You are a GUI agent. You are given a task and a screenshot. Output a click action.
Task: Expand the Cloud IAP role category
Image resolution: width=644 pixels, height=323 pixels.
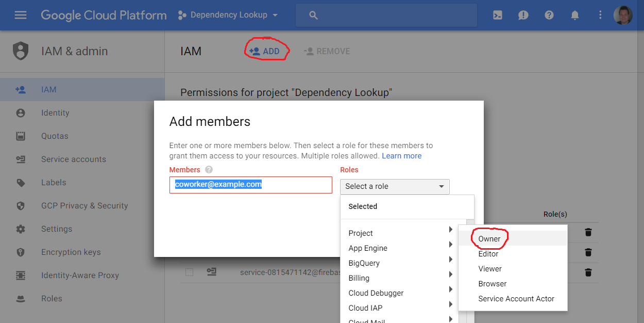click(399, 308)
